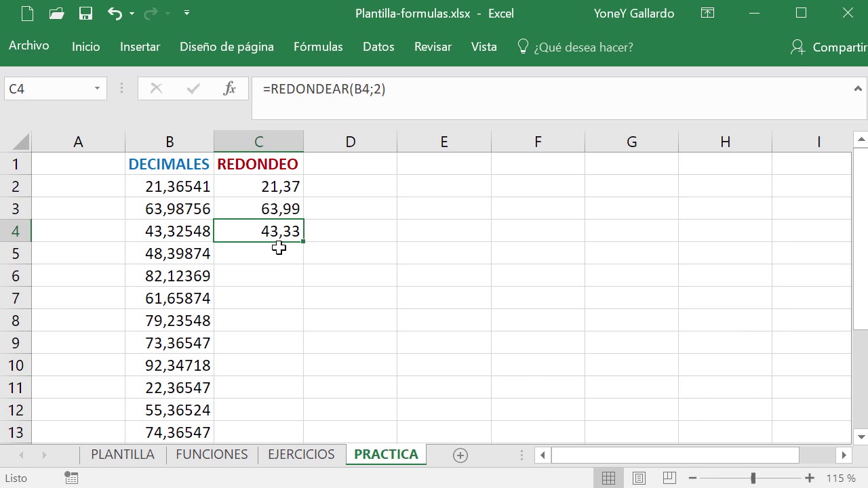Switch to the PLANTILLA sheet tab
Viewport: 868px width, 488px height.
tap(123, 454)
